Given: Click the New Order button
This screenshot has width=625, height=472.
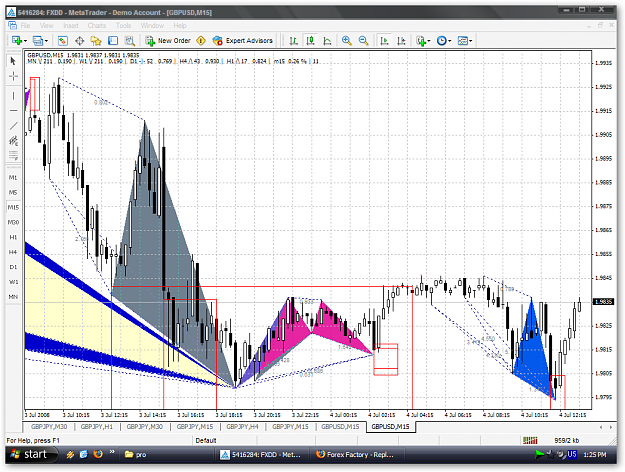Looking at the screenshot, I should (168, 41).
